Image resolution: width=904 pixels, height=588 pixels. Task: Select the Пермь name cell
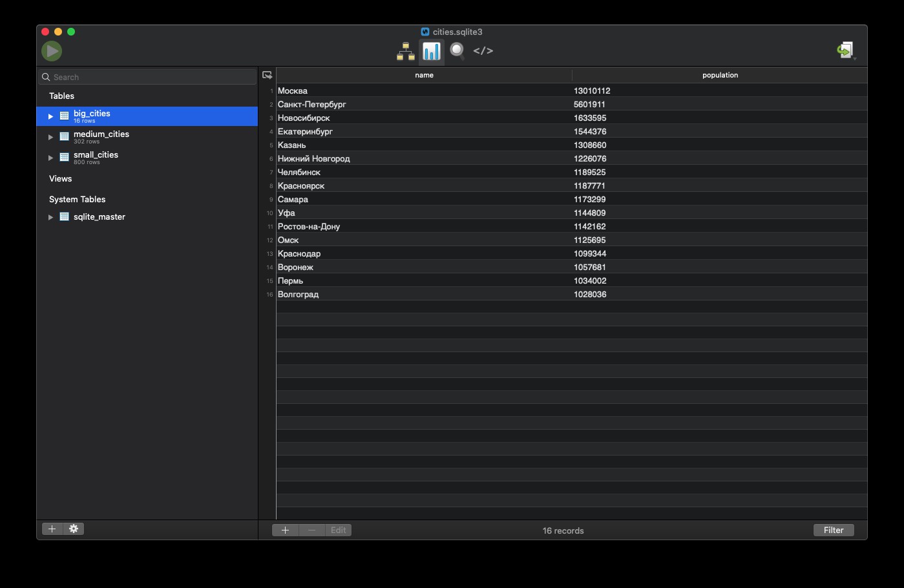424,280
